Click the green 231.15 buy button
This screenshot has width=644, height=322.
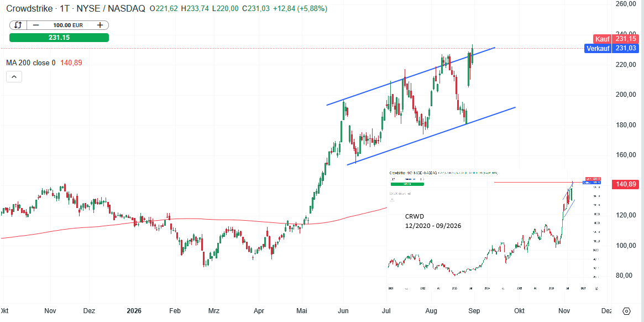(x=59, y=38)
